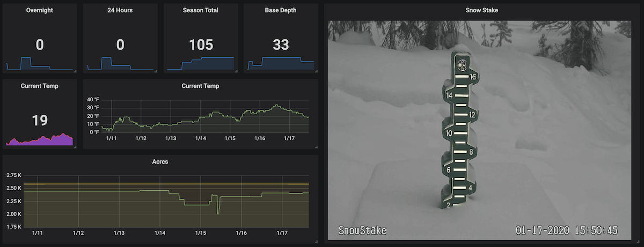Click the 30 °F axis label
This screenshot has height=247, width=644.
pos(93,108)
